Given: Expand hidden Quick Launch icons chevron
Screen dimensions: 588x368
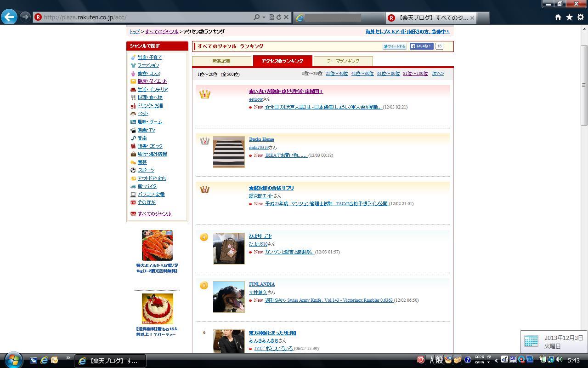Looking at the screenshot, I should click(68, 358).
